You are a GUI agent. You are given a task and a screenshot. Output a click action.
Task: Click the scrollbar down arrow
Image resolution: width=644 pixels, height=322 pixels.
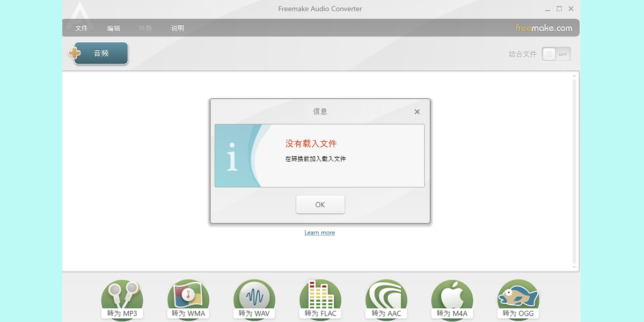pyautogui.click(x=574, y=266)
